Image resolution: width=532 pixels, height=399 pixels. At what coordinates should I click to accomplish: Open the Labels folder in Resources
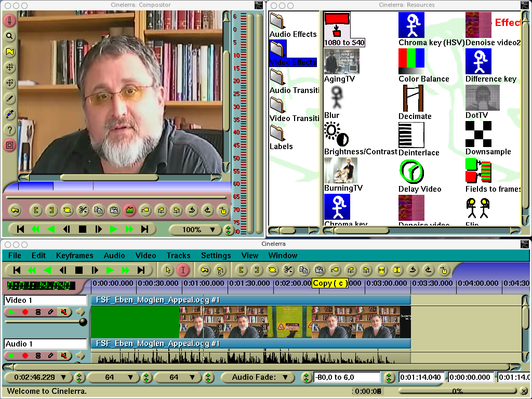[281, 138]
